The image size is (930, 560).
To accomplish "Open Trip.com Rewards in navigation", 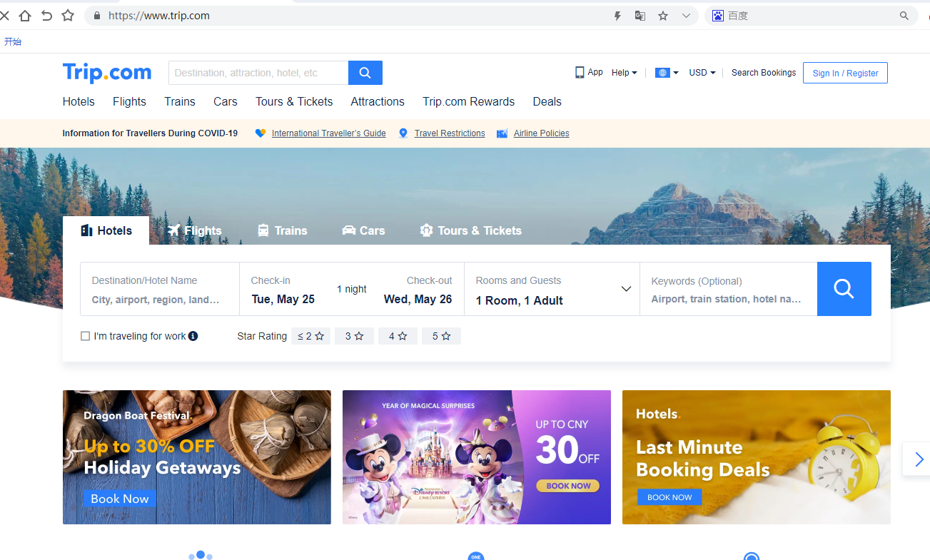I will pyautogui.click(x=468, y=101).
